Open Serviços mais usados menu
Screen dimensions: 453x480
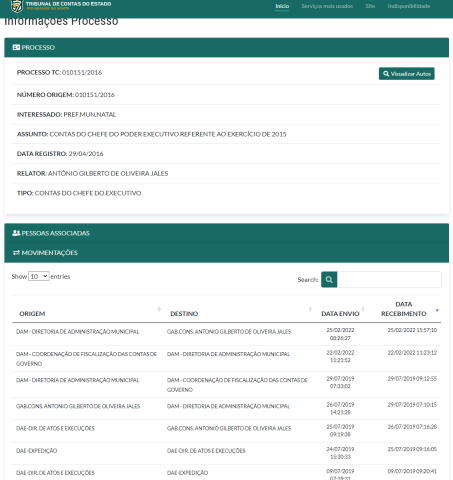pos(327,6)
